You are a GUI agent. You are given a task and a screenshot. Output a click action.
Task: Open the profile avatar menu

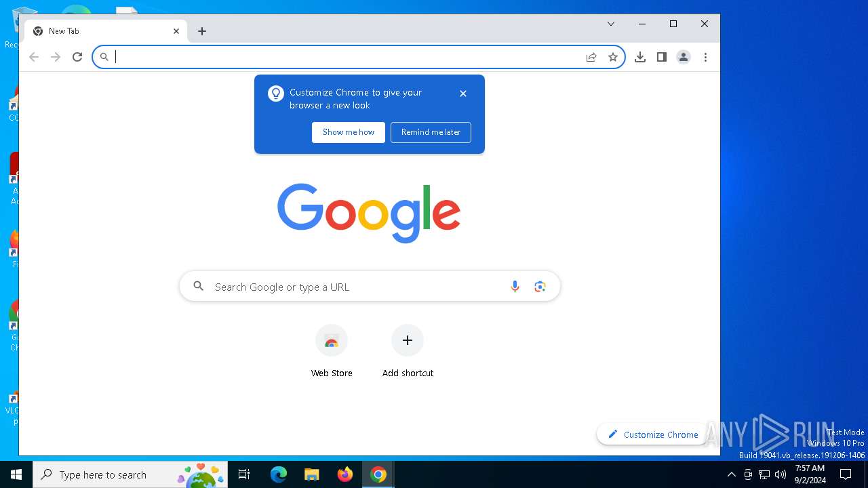[x=684, y=58]
